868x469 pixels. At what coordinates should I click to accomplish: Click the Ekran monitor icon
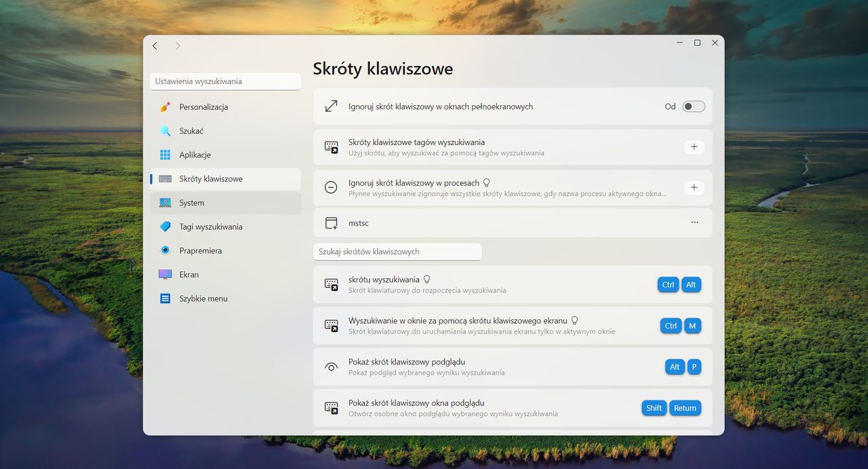tap(165, 274)
